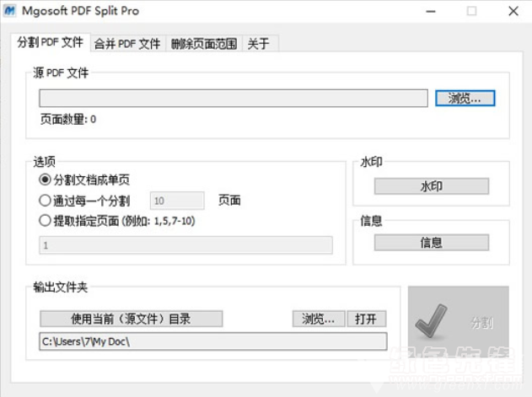Open the 删除页面范围 tab
Image resolution: width=532 pixels, height=397 pixels.
click(204, 44)
